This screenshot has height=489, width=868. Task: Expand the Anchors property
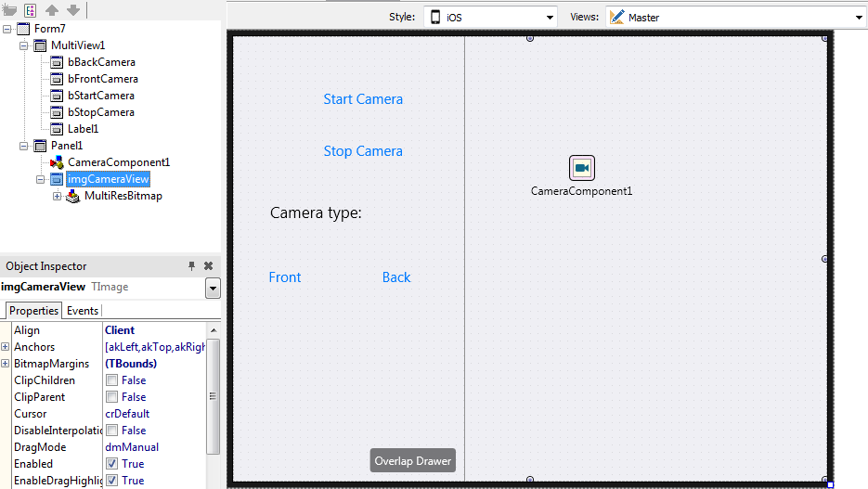(x=6, y=347)
